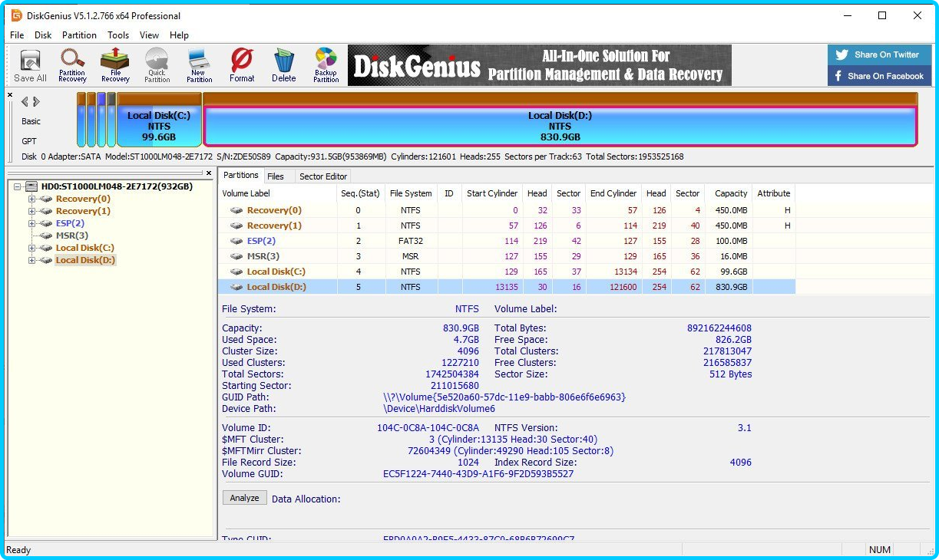Viewport: 939px width, 560px height.
Task: Select Recovery(0) row in partition table
Action: [507, 210]
